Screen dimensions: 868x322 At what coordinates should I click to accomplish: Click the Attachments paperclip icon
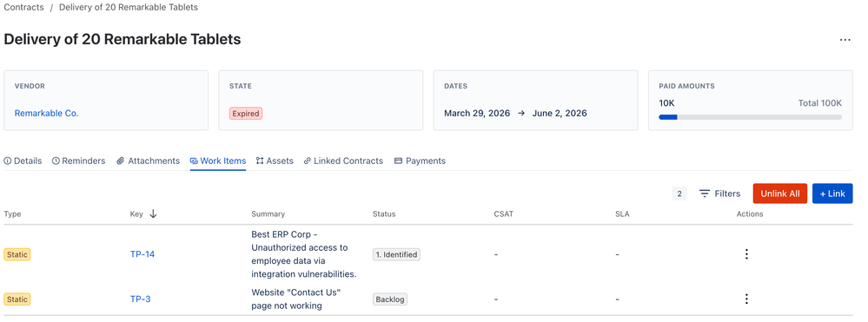pos(120,161)
